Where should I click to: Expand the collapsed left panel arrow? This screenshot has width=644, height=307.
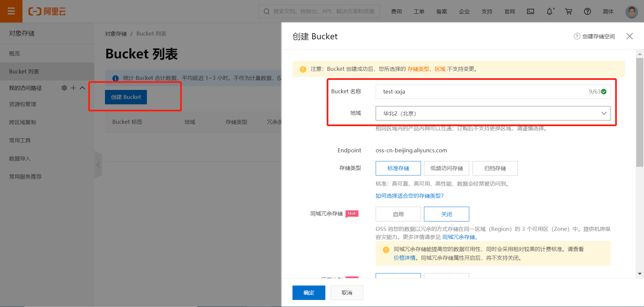(x=98, y=165)
